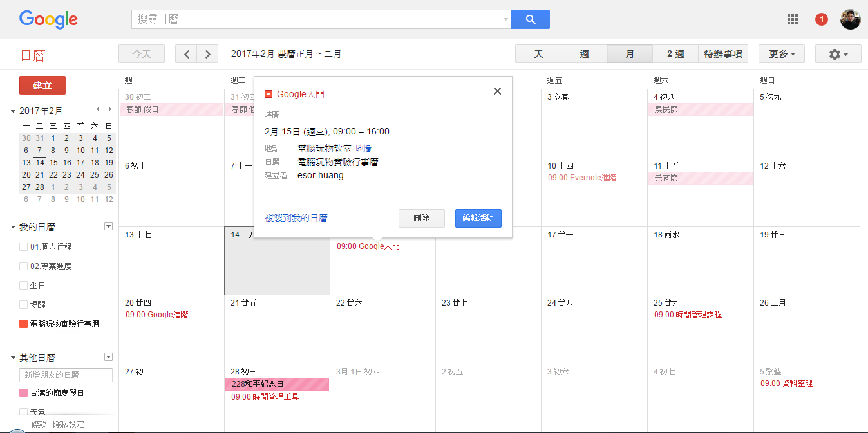Collapse the 2017年2月 mini calendar
868x433 pixels.
pos(13,111)
